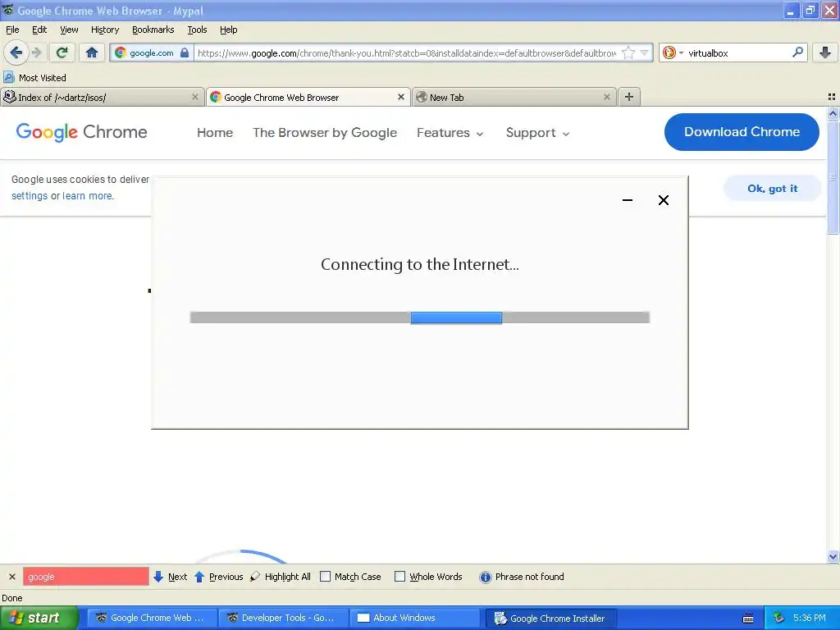Bookmark this page with the star icon

628,52
